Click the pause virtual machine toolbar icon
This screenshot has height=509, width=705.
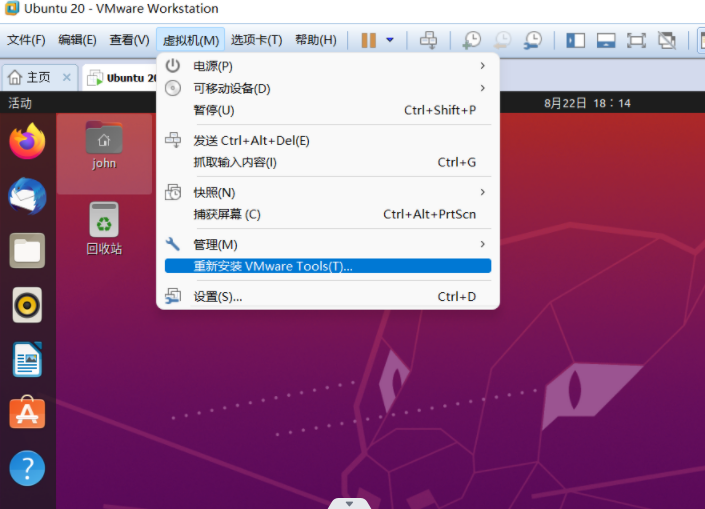tap(368, 40)
